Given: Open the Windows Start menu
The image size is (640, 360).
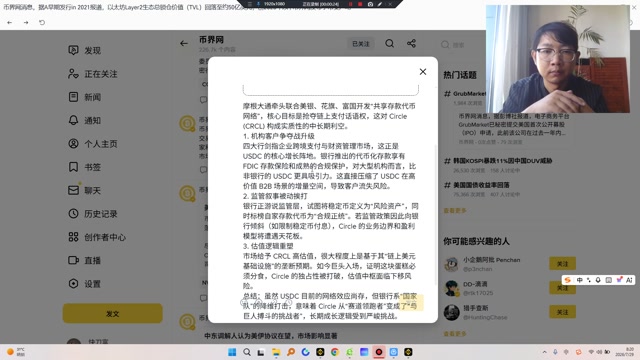Looking at the screenshot, I should click(232, 352).
